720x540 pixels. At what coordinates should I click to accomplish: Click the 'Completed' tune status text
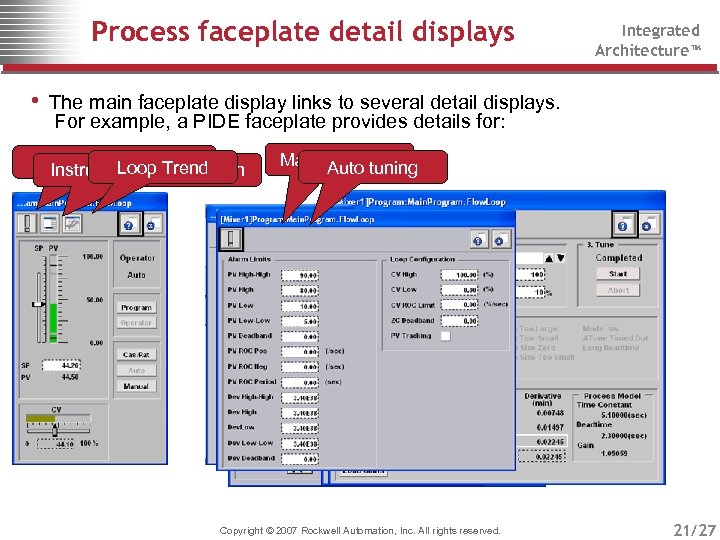pyautogui.click(x=619, y=258)
